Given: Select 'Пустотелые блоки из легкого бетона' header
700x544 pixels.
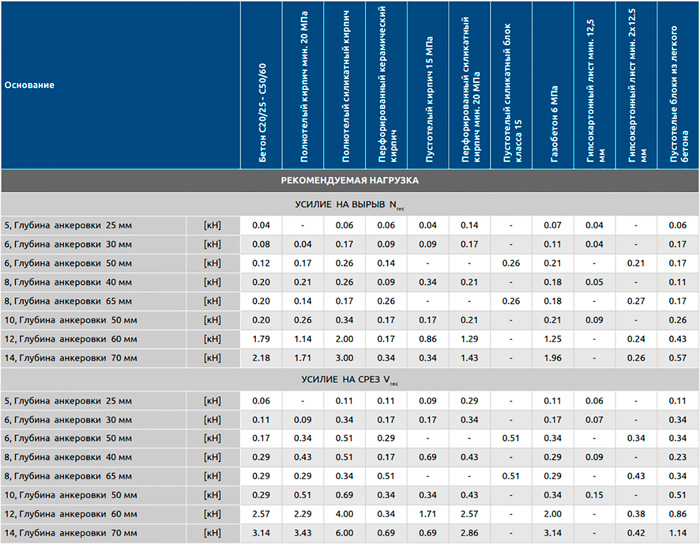Looking at the screenshot, I should 678,85.
